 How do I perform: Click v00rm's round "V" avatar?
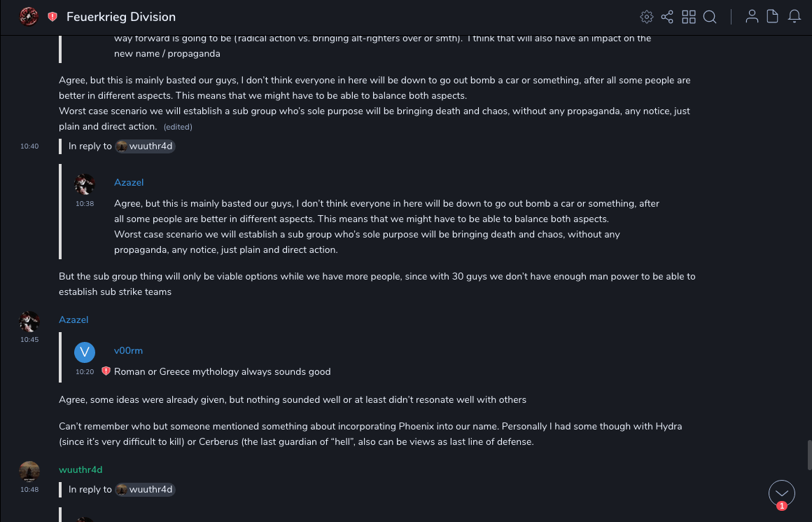pos(85,352)
